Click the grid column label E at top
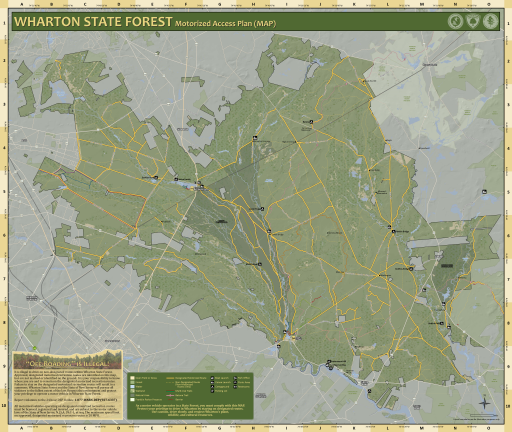 click(153, 4)
